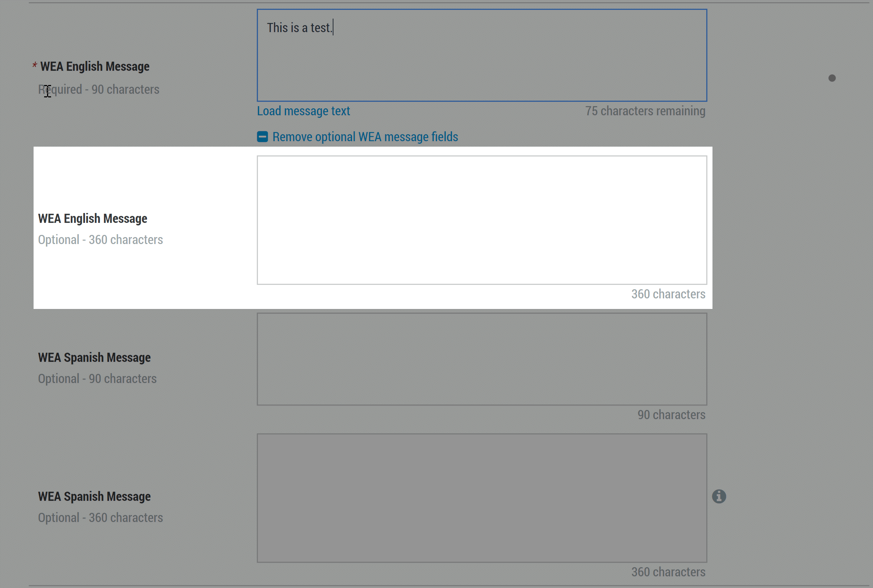
Task: Click the 75 characters remaining counter
Action: pos(645,111)
